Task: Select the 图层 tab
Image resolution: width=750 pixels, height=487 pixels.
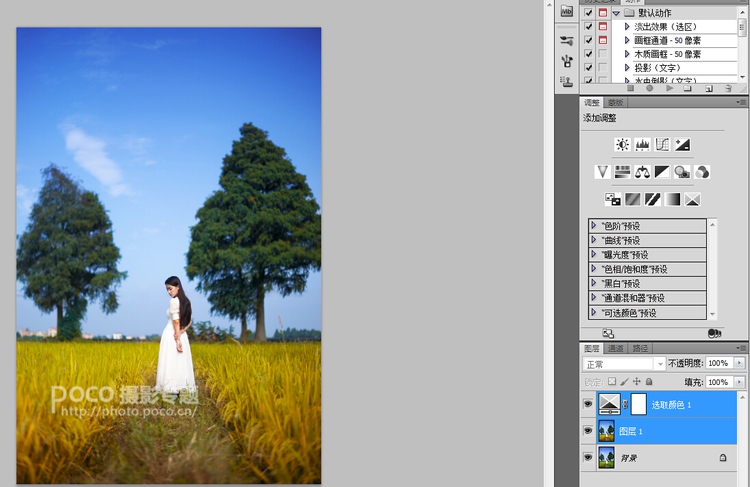Action: (592, 348)
